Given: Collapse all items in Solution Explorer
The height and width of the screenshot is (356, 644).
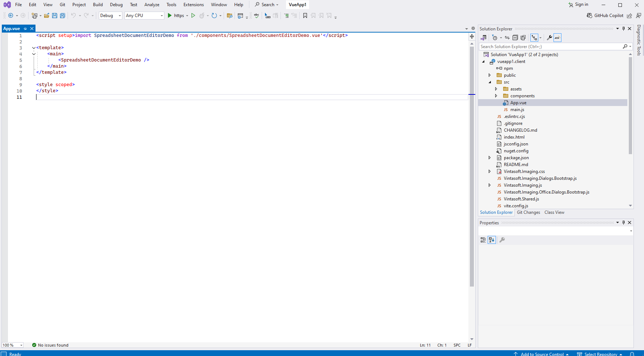Looking at the screenshot, I should click(x=515, y=38).
